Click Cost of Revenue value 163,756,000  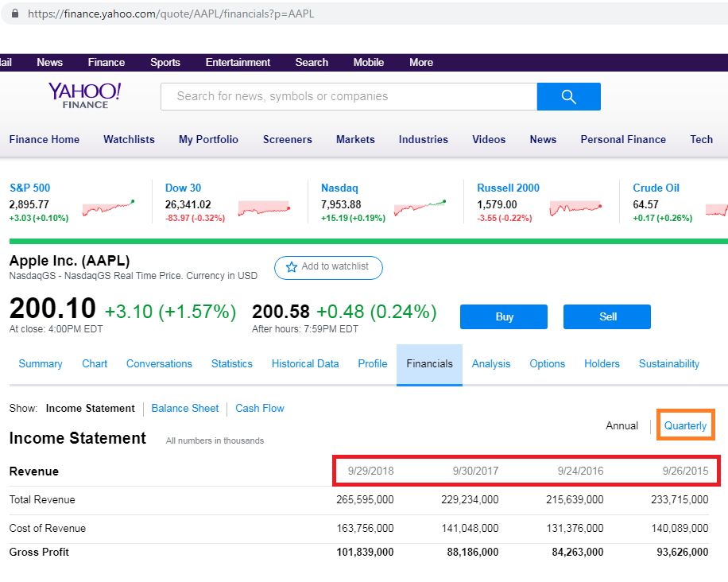[365, 528]
